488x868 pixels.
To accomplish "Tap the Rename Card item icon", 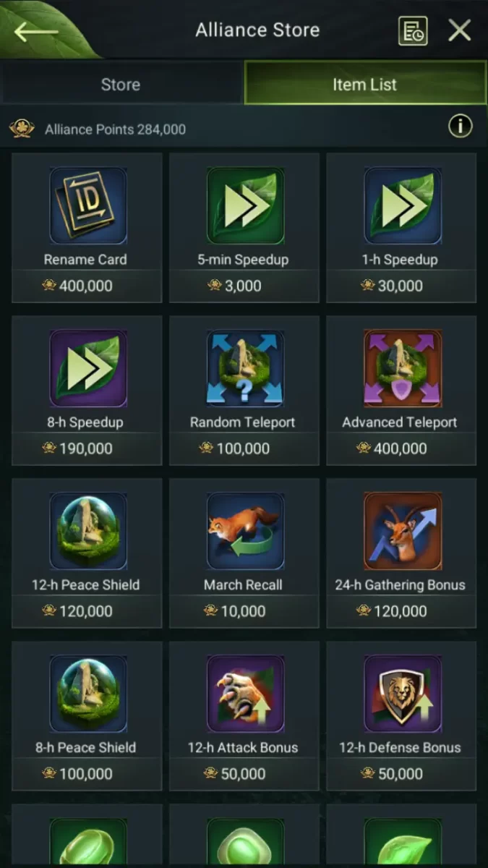I will coord(87,205).
